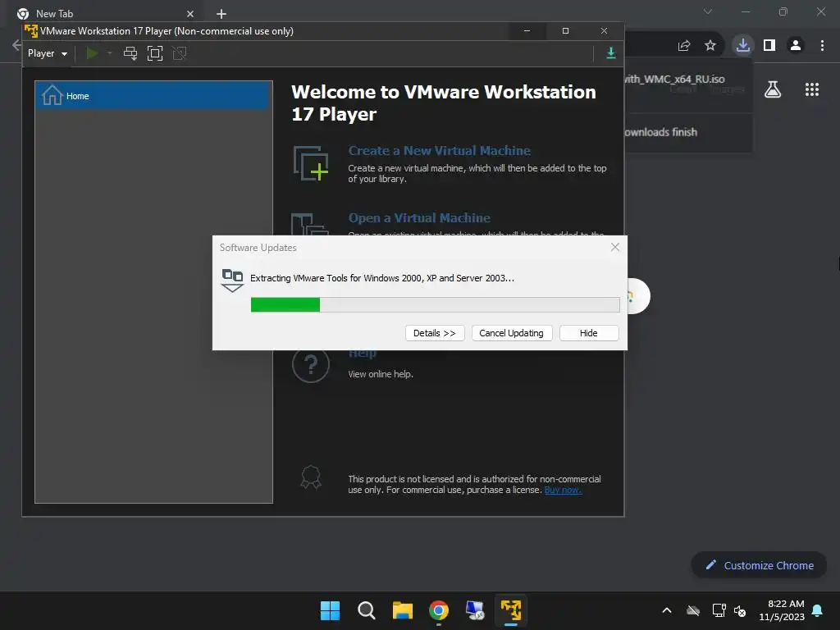This screenshot has height=630, width=840.
Task: Open a new Chrome tab with plus
Action: point(221,14)
